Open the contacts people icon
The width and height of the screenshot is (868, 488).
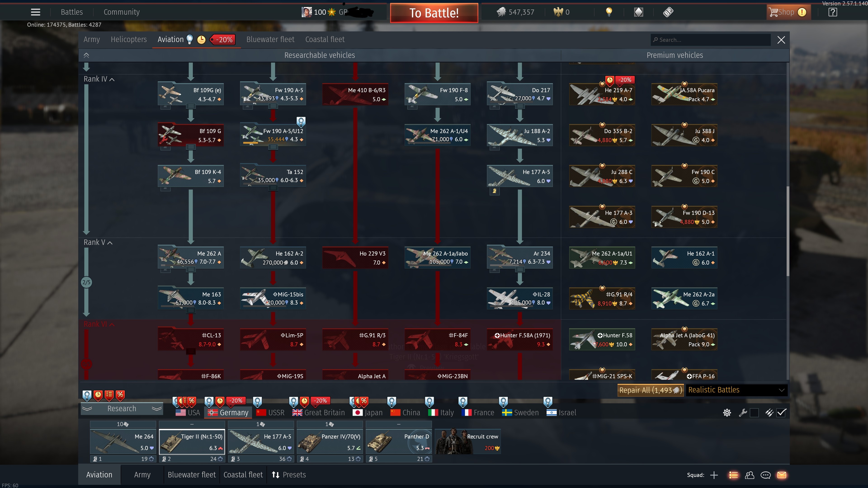point(749,475)
